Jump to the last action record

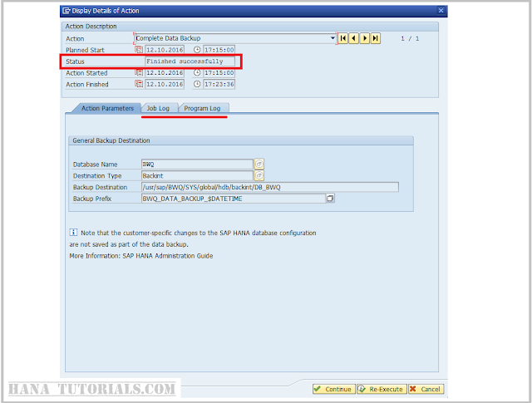point(375,38)
